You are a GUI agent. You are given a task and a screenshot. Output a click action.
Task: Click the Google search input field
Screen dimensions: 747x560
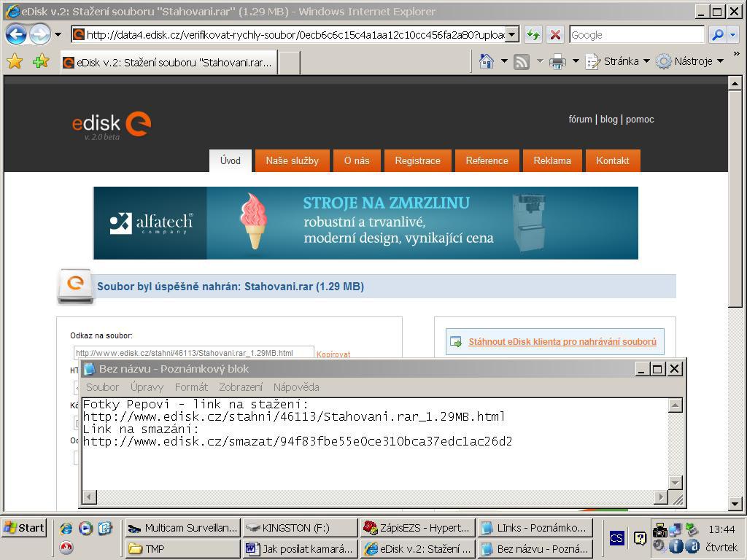coord(636,34)
